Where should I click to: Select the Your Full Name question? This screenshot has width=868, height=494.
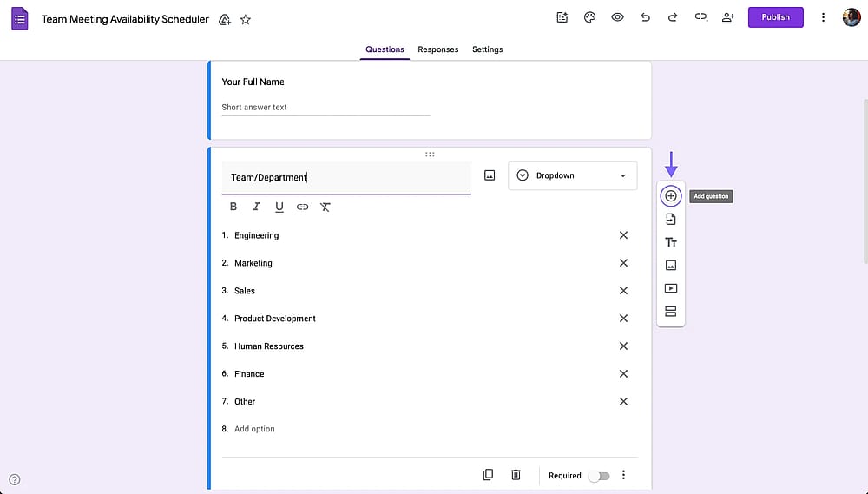430,100
